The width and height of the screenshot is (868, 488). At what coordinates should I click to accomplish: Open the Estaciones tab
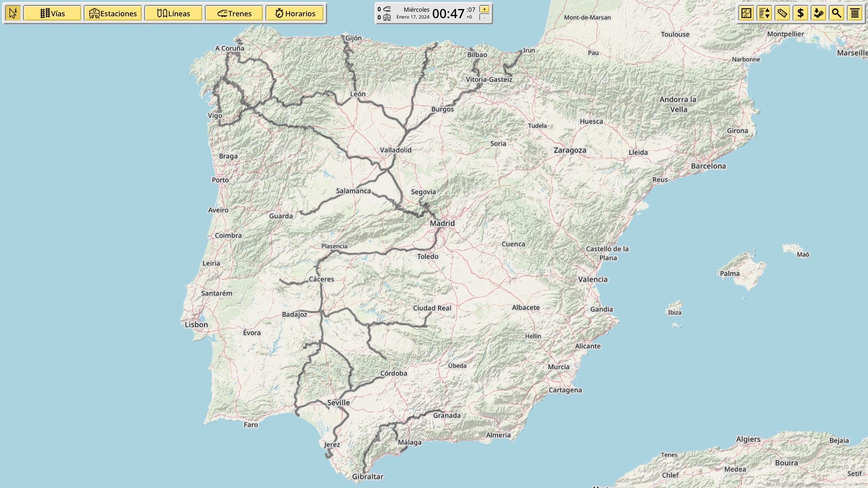pyautogui.click(x=113, y=13)
